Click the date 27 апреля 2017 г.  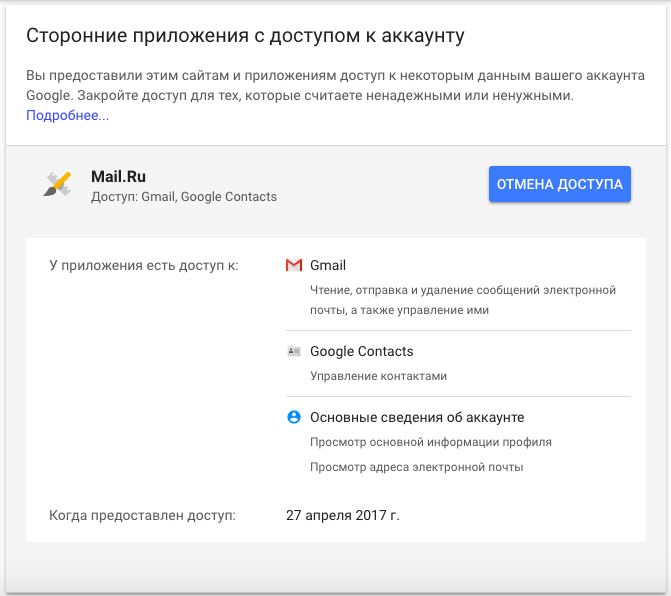coord(342,516)
